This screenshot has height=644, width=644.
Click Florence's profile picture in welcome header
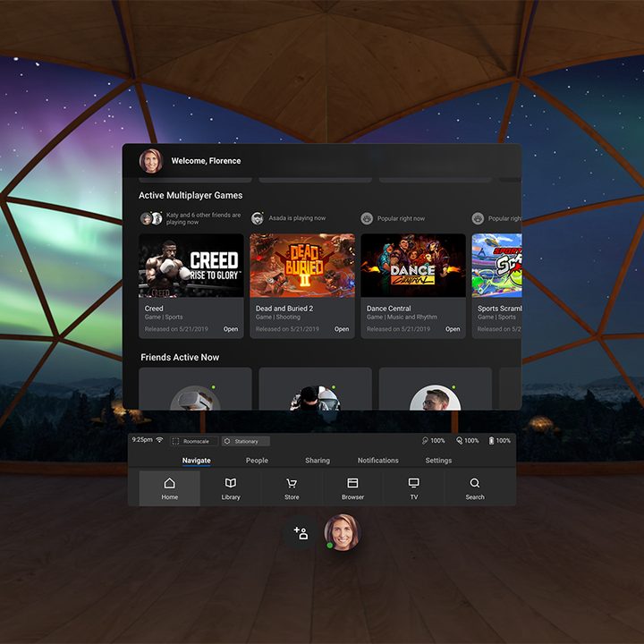coord(151,161)
